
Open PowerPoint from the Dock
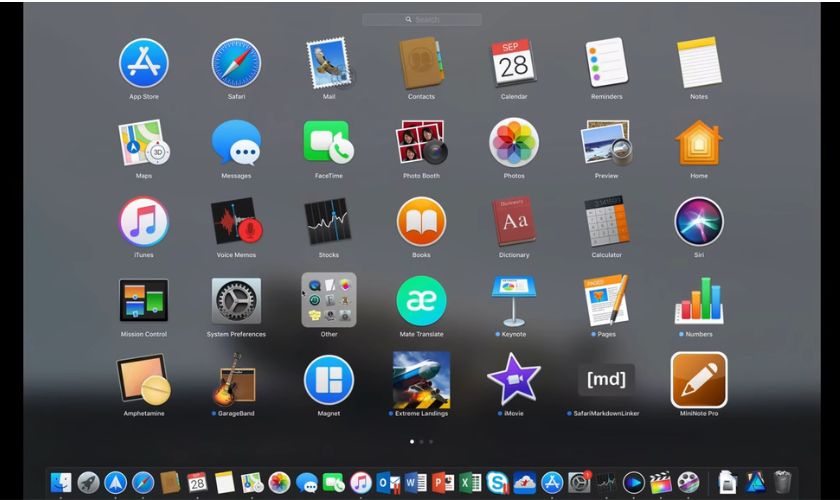443,482
